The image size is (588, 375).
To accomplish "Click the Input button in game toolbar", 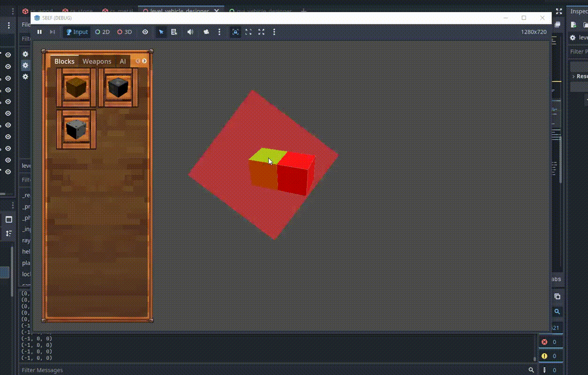I will tap(77, 32).
